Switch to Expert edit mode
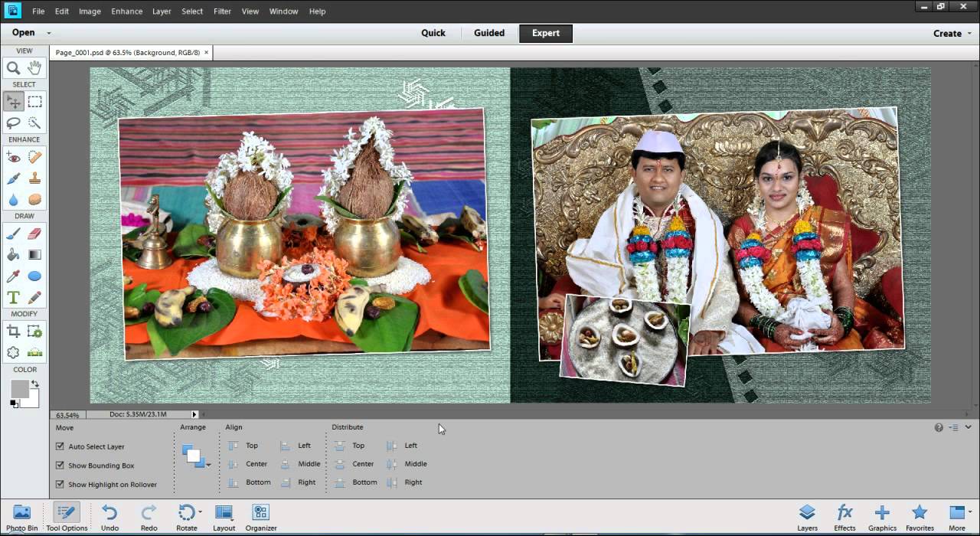 (x=546, y=33)
